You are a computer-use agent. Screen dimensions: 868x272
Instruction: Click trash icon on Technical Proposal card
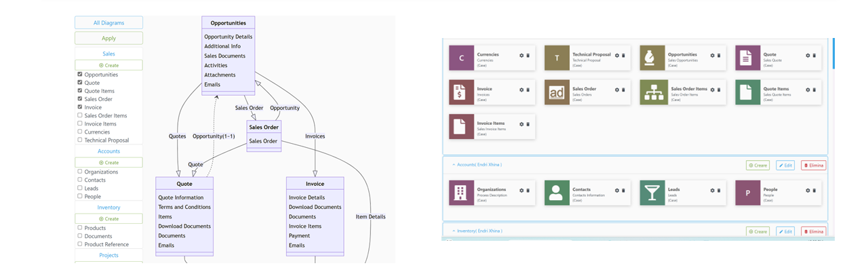[x=624, y=56]
